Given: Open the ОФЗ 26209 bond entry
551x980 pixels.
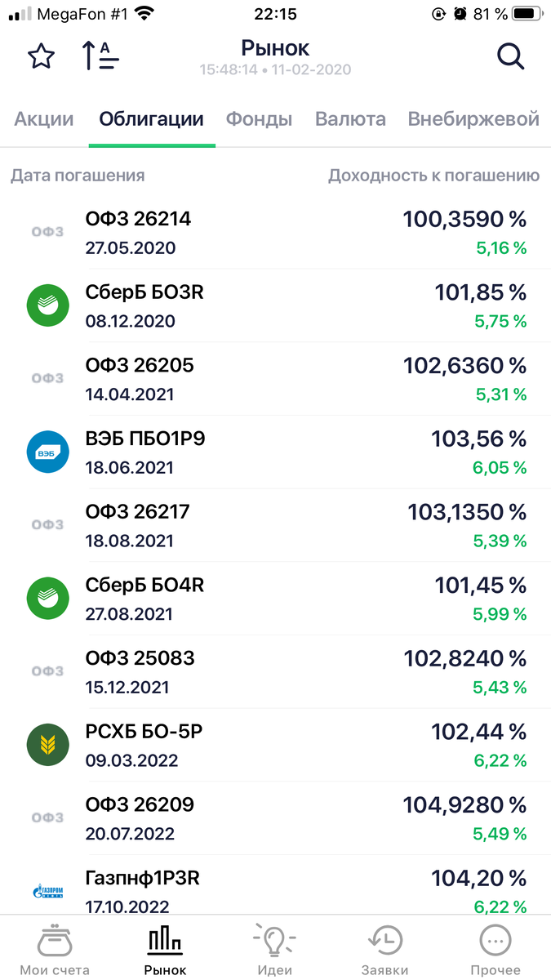Looking at the screenshot, I should (x=275, y=818).
